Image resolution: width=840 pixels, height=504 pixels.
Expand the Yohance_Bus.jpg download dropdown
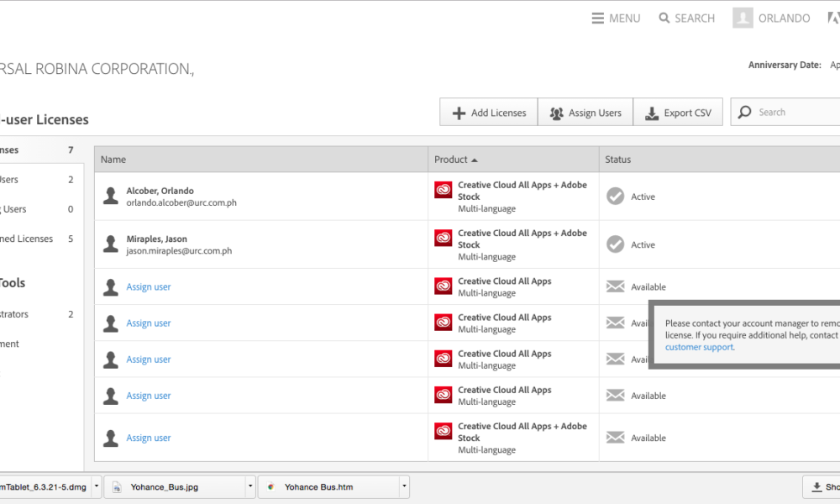pyautogui.click(x=249, y=486)
